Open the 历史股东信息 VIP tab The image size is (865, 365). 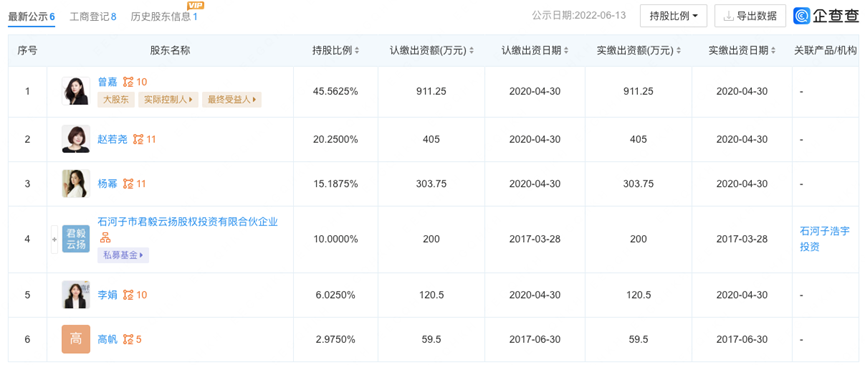click(164, 17)
